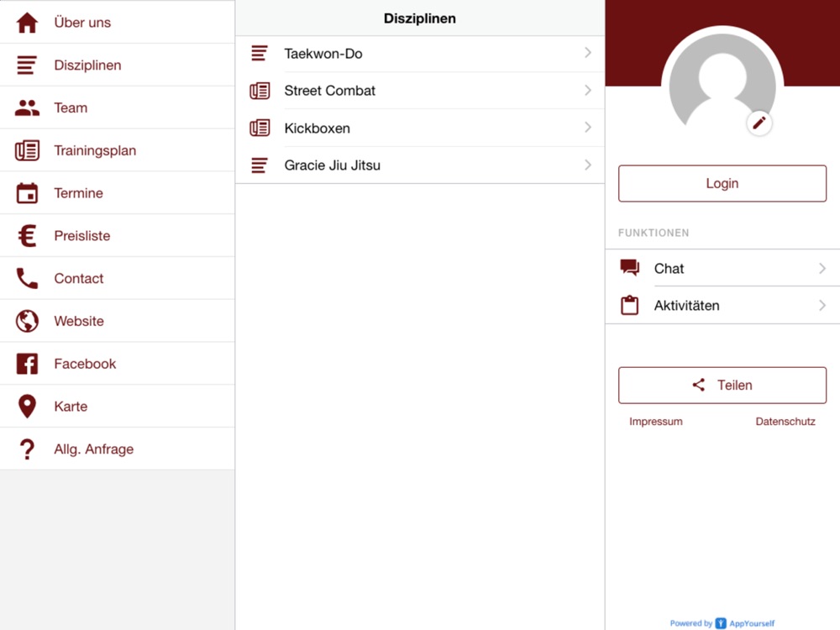
Task: Open the Datenschutz link
Action: (785, 422)
